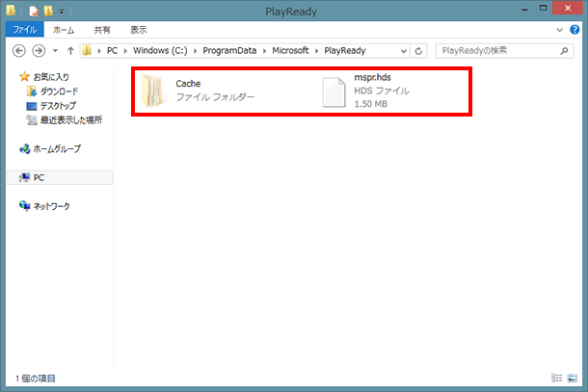This screenshot has width=588, height=392.
Task: Expand the ribbon with the chevron
Action: 559,30
